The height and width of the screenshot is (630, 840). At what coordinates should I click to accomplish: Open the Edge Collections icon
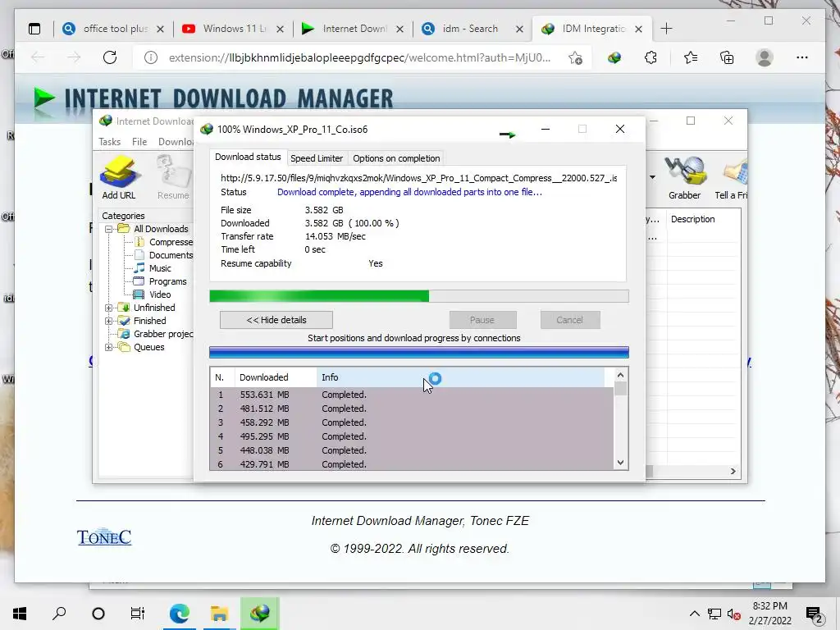727,58
